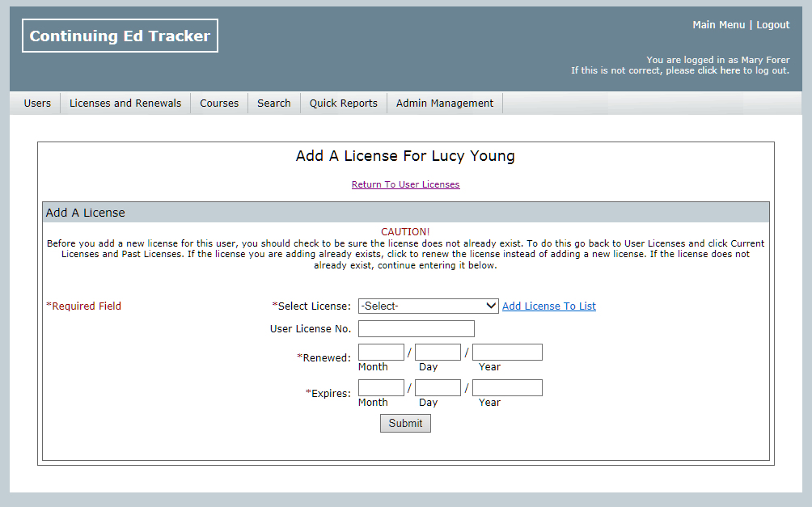Focus the User License No. field
Image resolution: width=812 pixels, height=507 pixels.
point(416,329)
